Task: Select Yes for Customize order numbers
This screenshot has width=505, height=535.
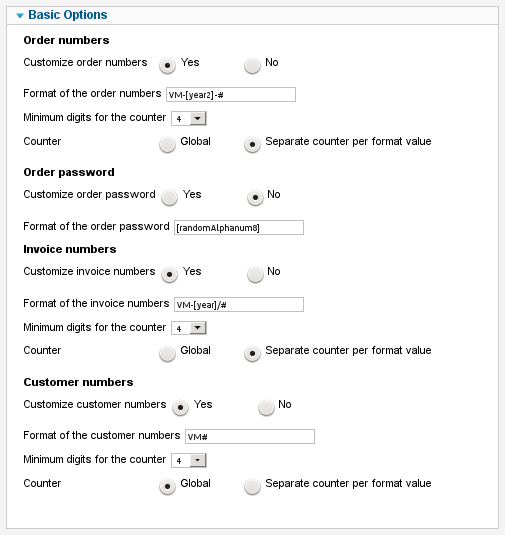Action: [x=167, y=65]
